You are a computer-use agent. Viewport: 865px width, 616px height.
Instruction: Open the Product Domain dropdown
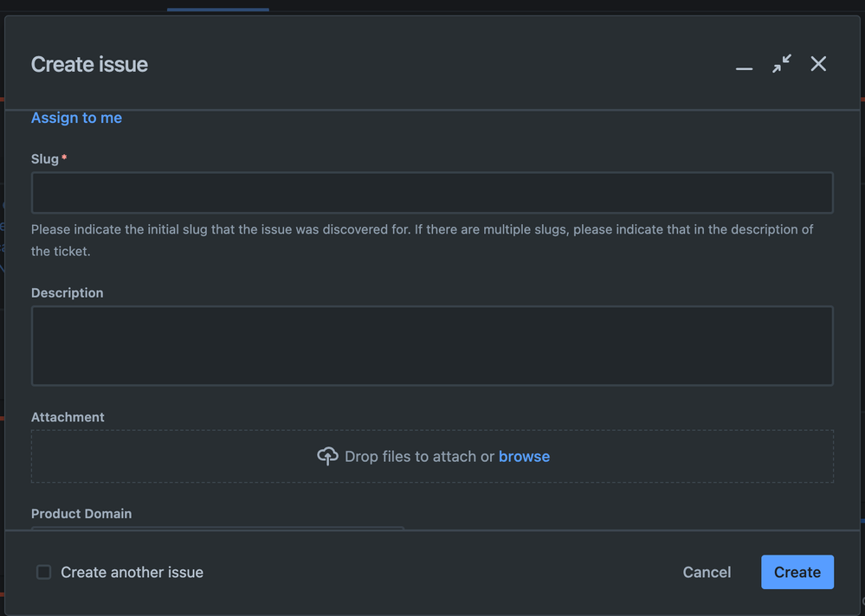pos(217,528)
